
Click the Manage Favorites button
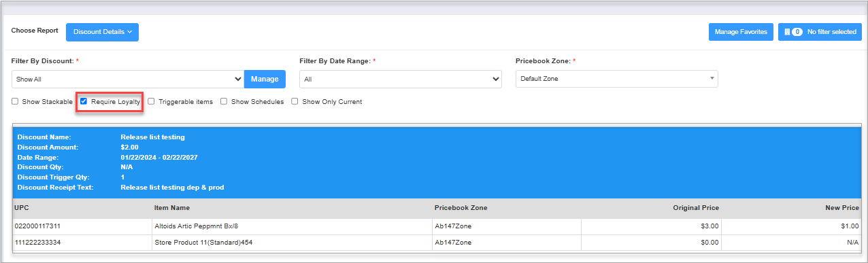(741, 32)
